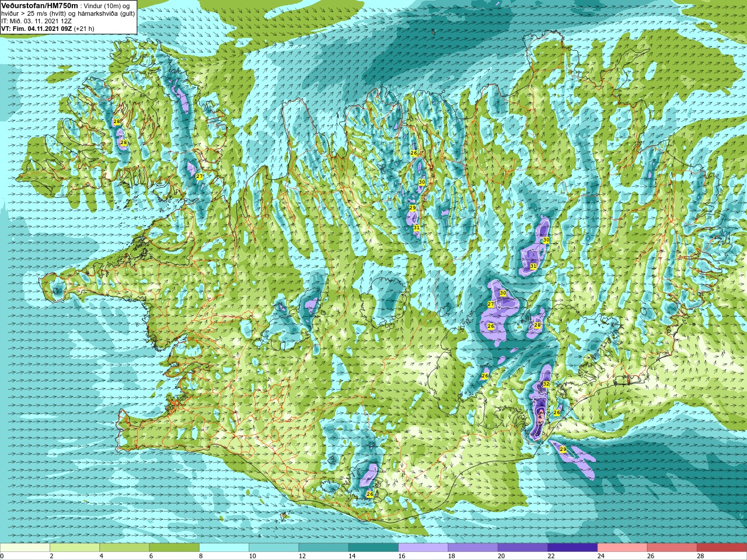Click the 'IT: Mið. 03. 11. 2021 12Z' line

pyautogui.click(x=36, y=20)
